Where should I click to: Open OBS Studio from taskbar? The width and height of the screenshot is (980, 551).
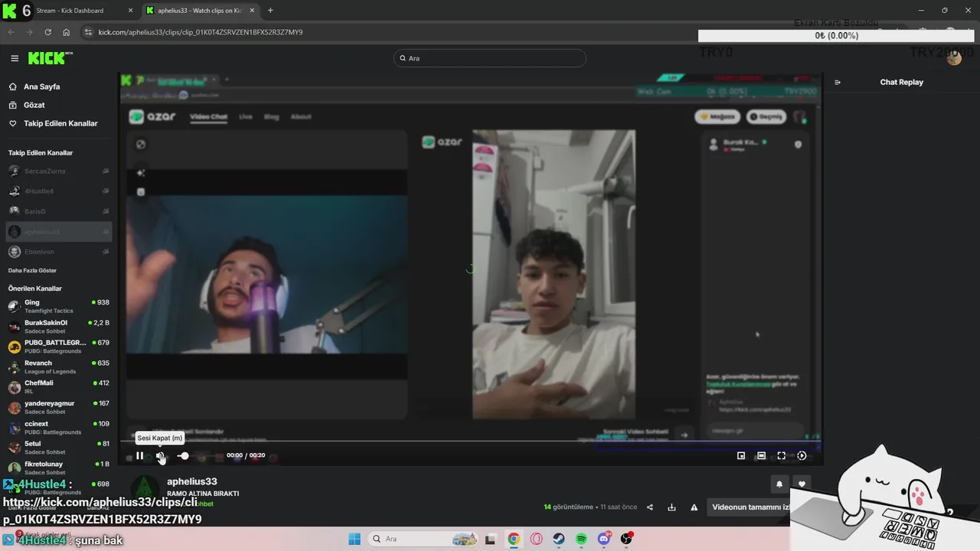coord(626,539)
